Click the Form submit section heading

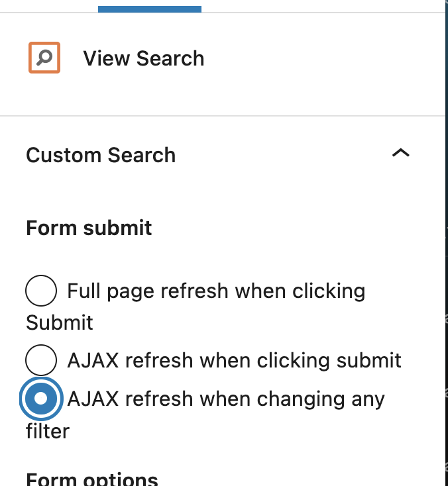(89, 228)
